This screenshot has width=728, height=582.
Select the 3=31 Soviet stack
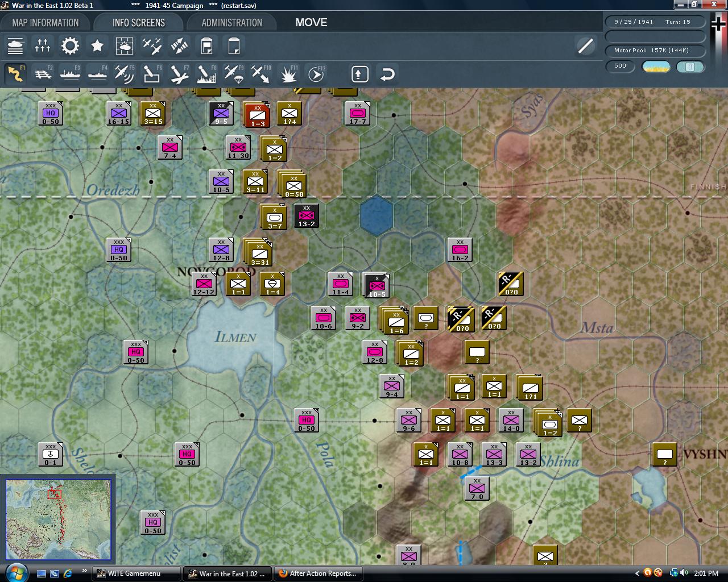(x=259, y=253)
